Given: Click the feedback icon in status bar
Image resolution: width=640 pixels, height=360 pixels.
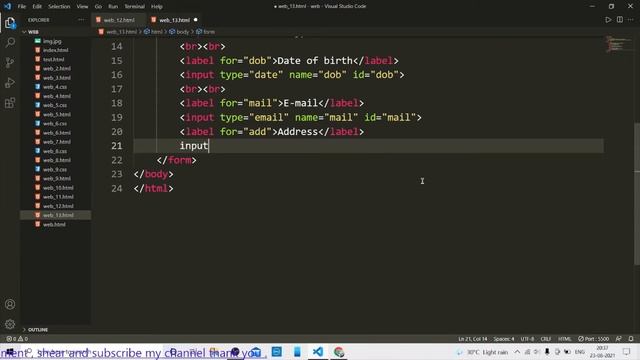Looking at the screenshot, I should (619, 339).
